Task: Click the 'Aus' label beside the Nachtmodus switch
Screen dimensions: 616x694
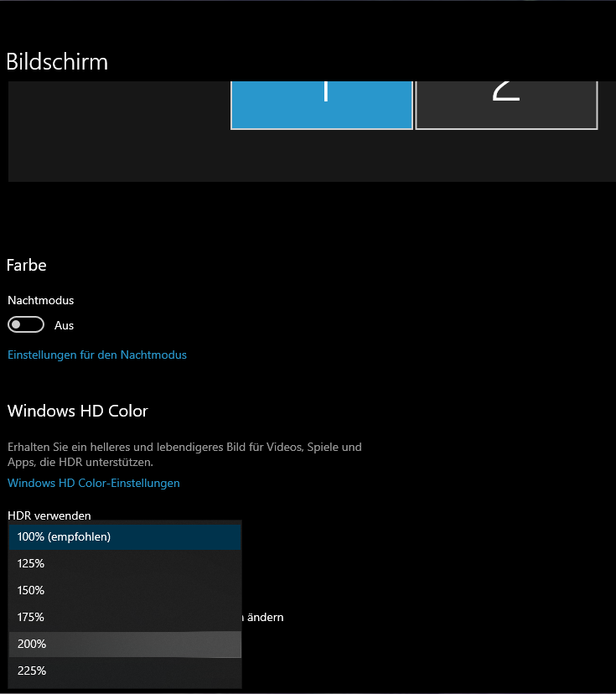Action: [x=65, y=325]
